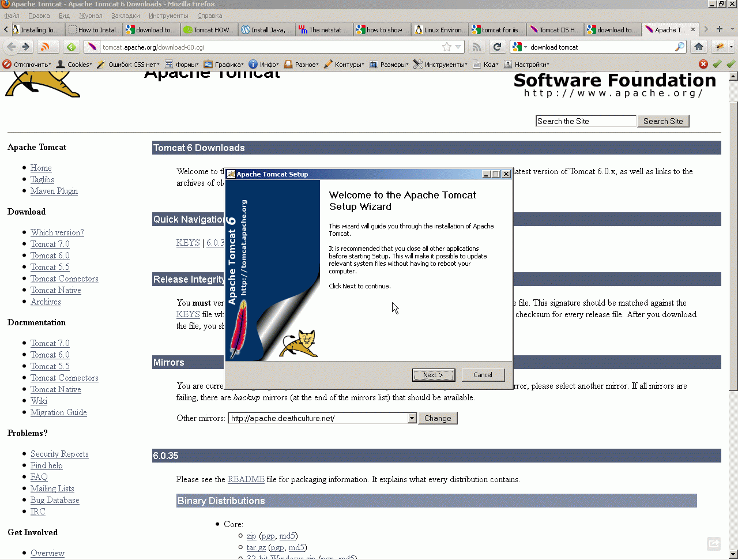Open the Файл menu
Screen dimensions: 738x560
12,16
